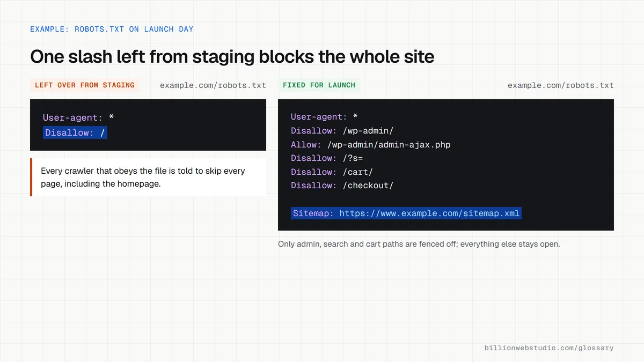Click the 'Disallow: /?s=' line
The height and width of the screenshot is (362, 644).
pos(327,158)
